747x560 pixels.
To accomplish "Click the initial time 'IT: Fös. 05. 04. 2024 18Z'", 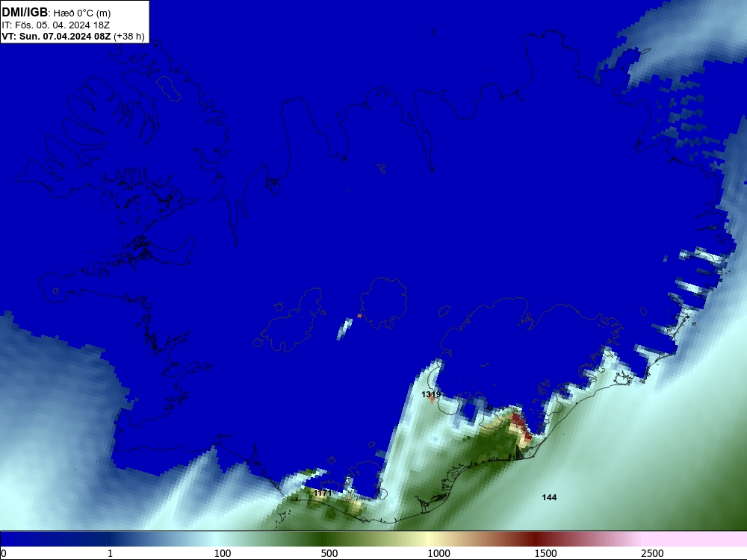I will point(55,25).
